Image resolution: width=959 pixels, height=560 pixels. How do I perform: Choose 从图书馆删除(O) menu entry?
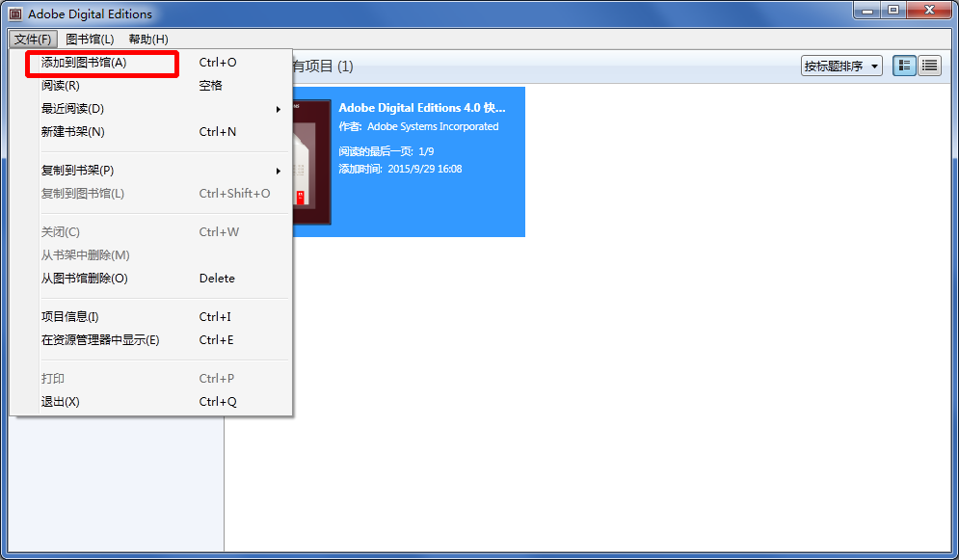point(151,279)
